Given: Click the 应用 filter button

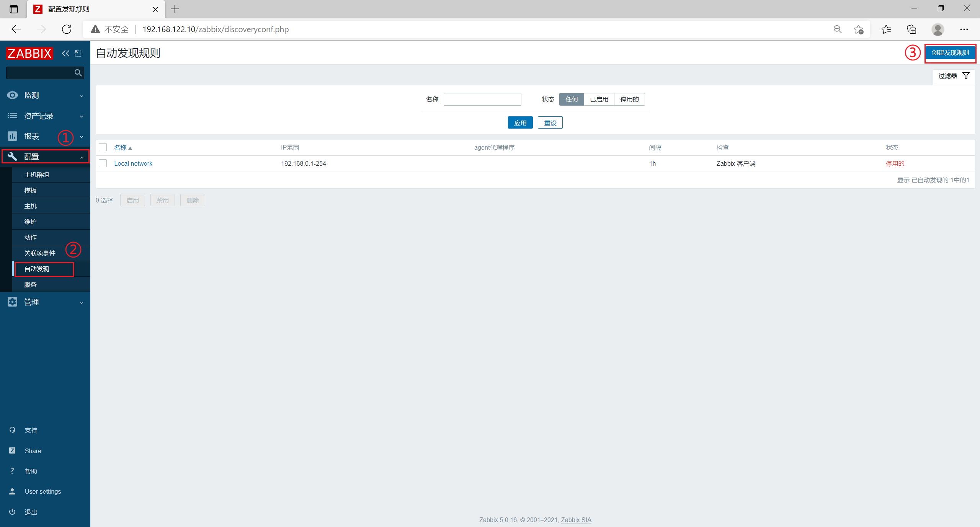Looking at the screenshot, I should pos(520,122).
